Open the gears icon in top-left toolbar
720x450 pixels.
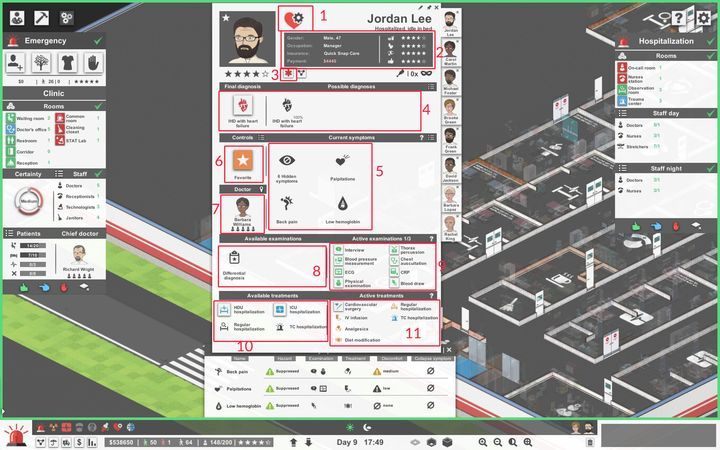click(67, 18)
